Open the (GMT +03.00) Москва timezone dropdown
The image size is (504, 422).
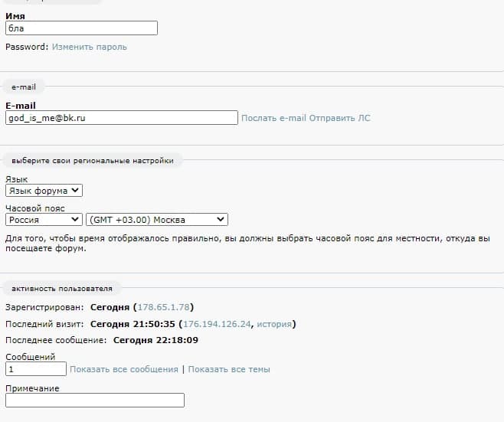[x=157, y=220]
